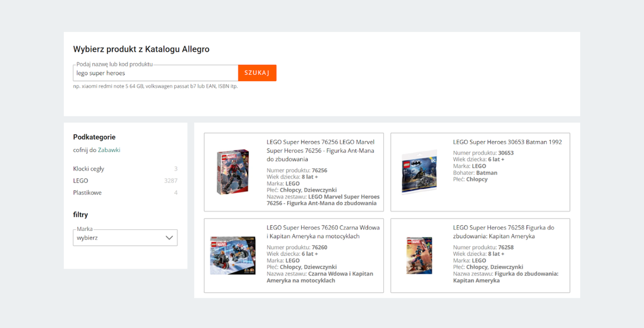The height and width of the screenshot is (328, 644).
Task: Open the Kapitan Ameryka figure thumbnail
Action: point(419,256)
